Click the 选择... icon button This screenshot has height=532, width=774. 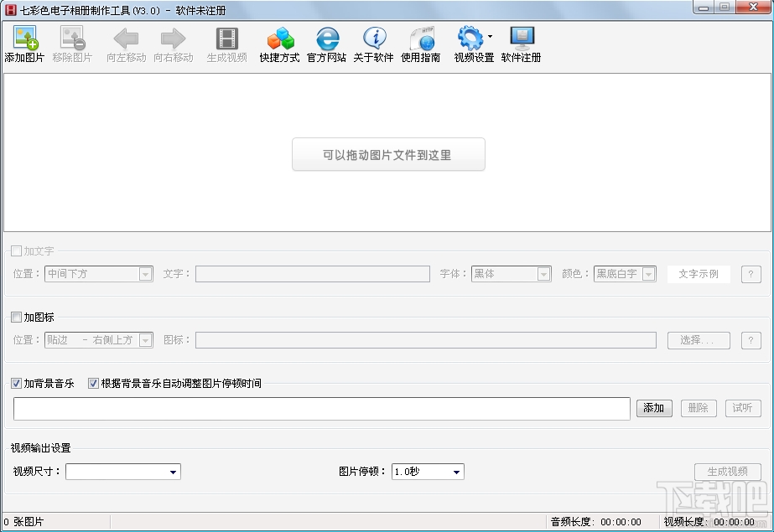pyautogui.click(x=699, y=339)
